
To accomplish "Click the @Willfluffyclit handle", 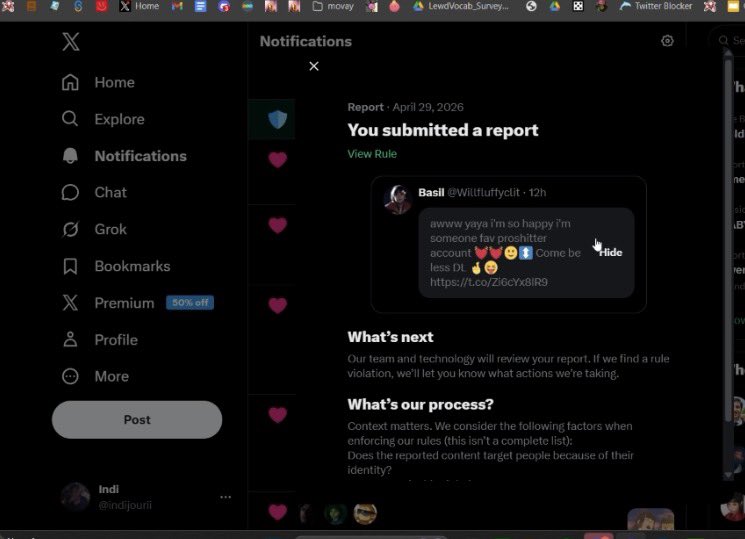I will [483, 192].
